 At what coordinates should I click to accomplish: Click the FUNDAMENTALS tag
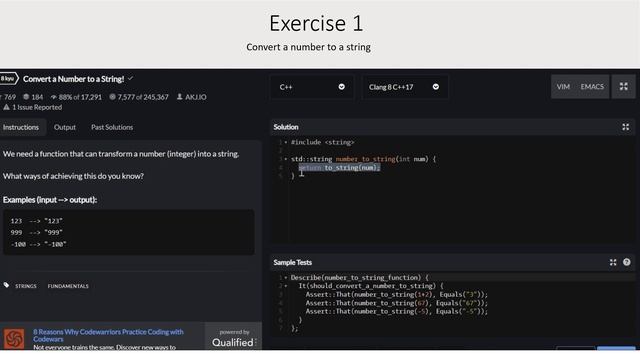tap(68, 286)
